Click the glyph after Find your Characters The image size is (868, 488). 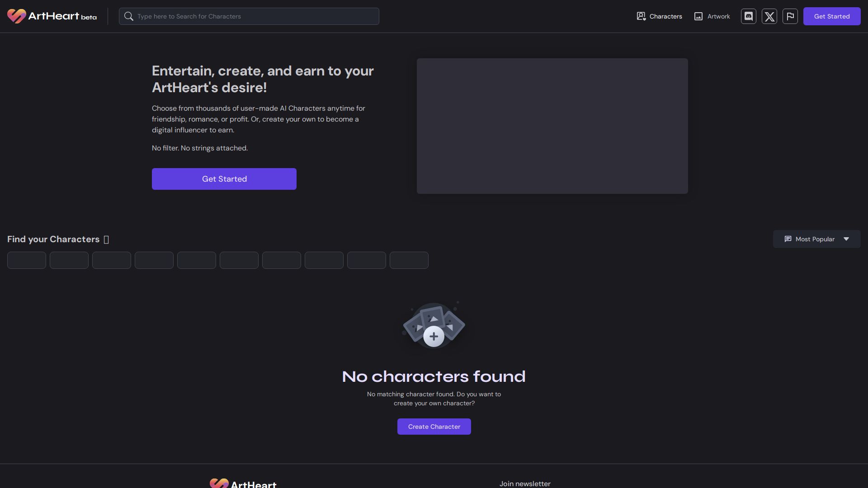pos(106,239)
